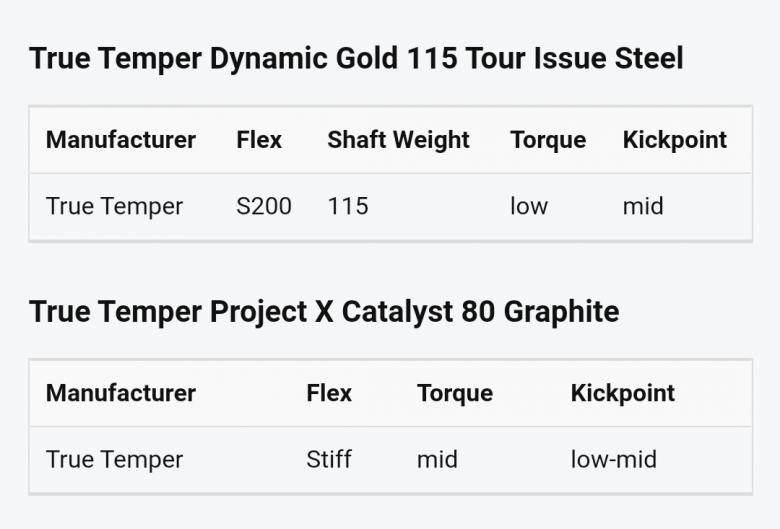The width and height of the screenshot is (780, 529).
Task: Click Kickpoint header in the Catalyst 80 table
Action: point(623,393)
